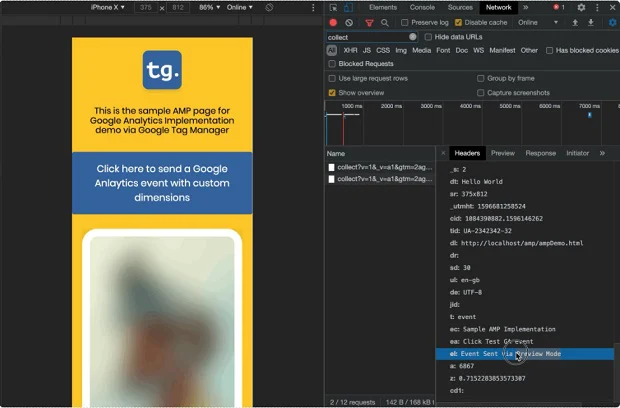Open the Initiator tab
620x408 pixels.
coord(577,153)
